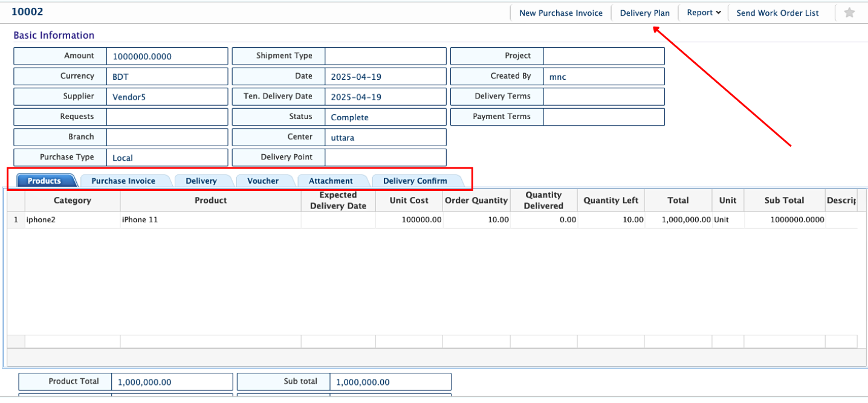Click the Status field showing Complete
This screenshot has width=868, height=403.
349,117
